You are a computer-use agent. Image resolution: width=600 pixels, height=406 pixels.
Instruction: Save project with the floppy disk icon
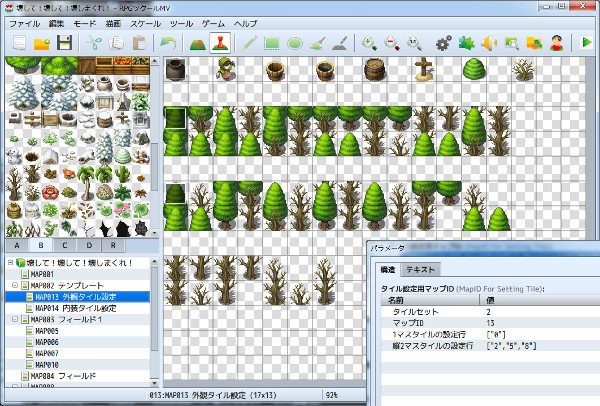coord(64,43)
